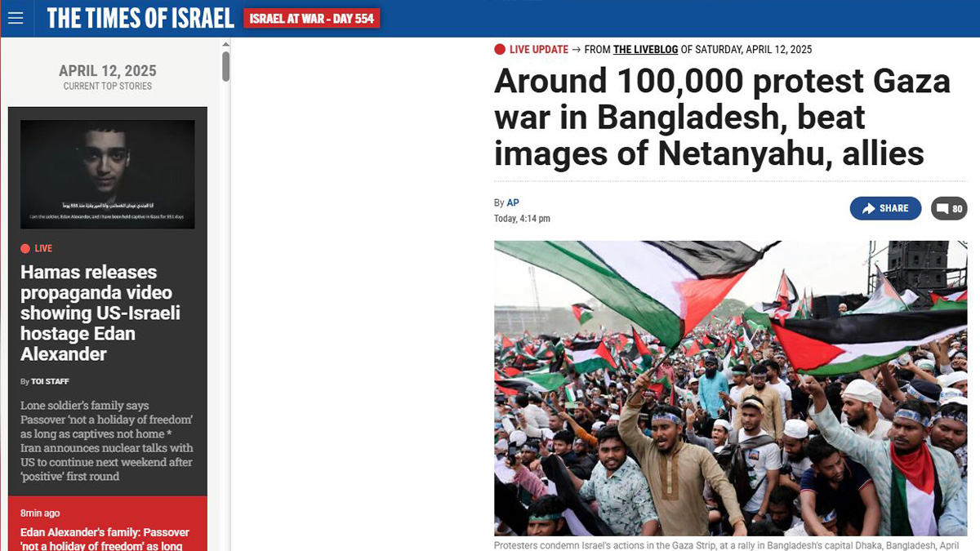The image size is (980, 551).
Task: Open Hamas releases propaganda video headline
Action: (x=100, y=313)
